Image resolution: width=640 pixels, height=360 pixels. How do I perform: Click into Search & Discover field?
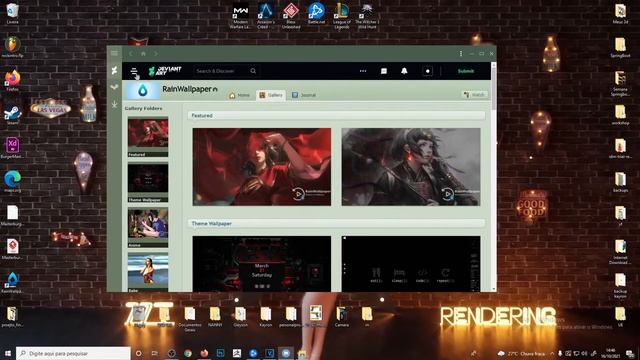point(222,71)
